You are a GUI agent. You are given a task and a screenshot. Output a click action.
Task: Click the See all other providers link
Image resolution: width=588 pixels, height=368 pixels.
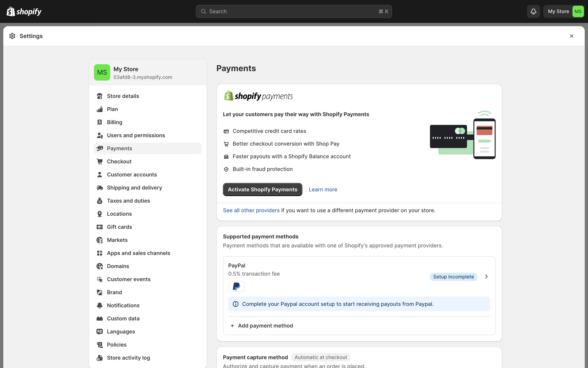pyautogui.click(x=251, y=210)
